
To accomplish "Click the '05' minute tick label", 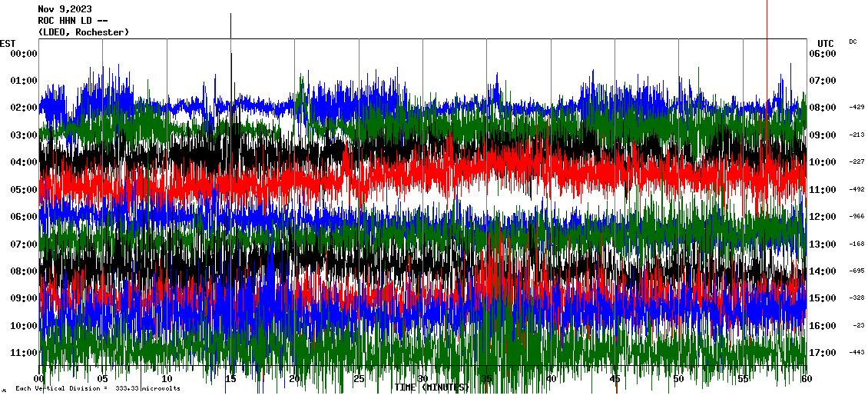I will point(102,379).
